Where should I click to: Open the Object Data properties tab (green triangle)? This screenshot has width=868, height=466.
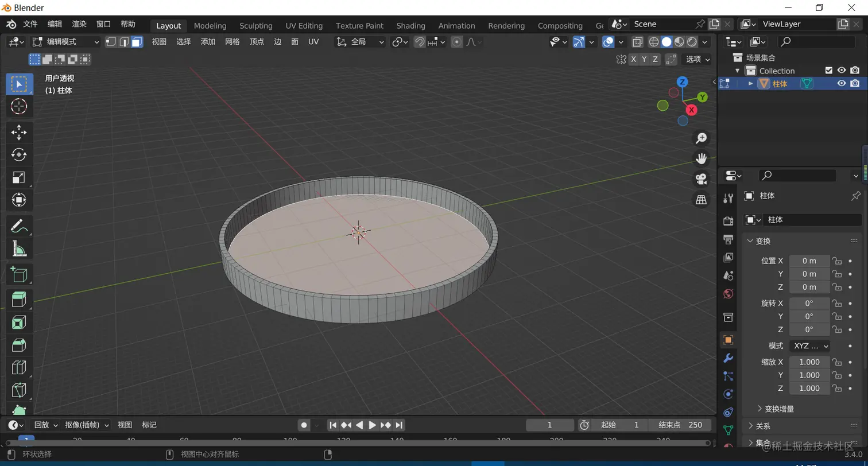(728, 430)
